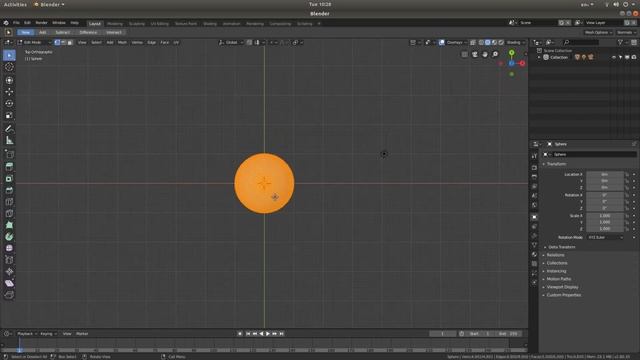Open the Object properties tab icon
Screen dimensions: 640x360
coord(534,217)
